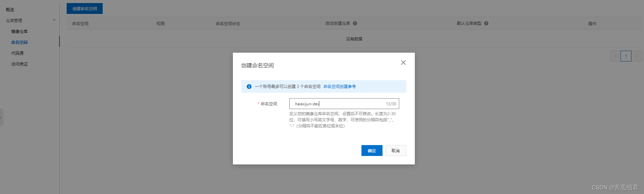Click the 自动创建仓库 column header
Viewport: 644px width, 194px height.
[x=338, y=23]
